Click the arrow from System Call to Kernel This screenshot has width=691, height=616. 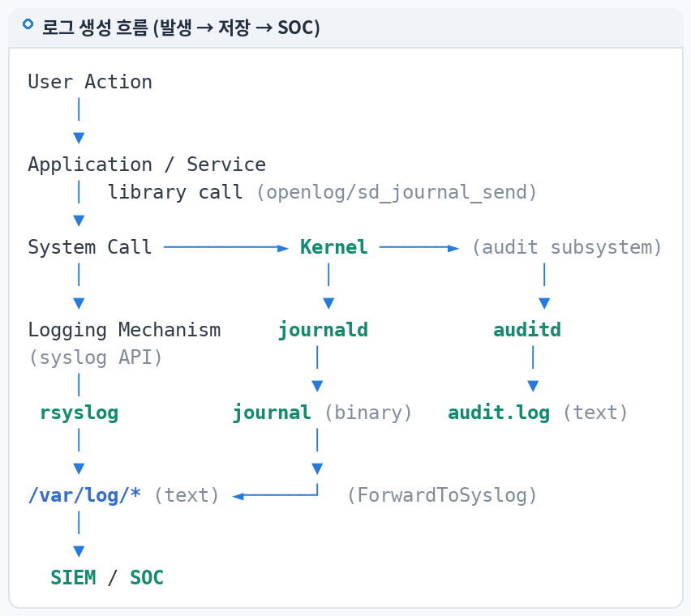click(225, 248)
